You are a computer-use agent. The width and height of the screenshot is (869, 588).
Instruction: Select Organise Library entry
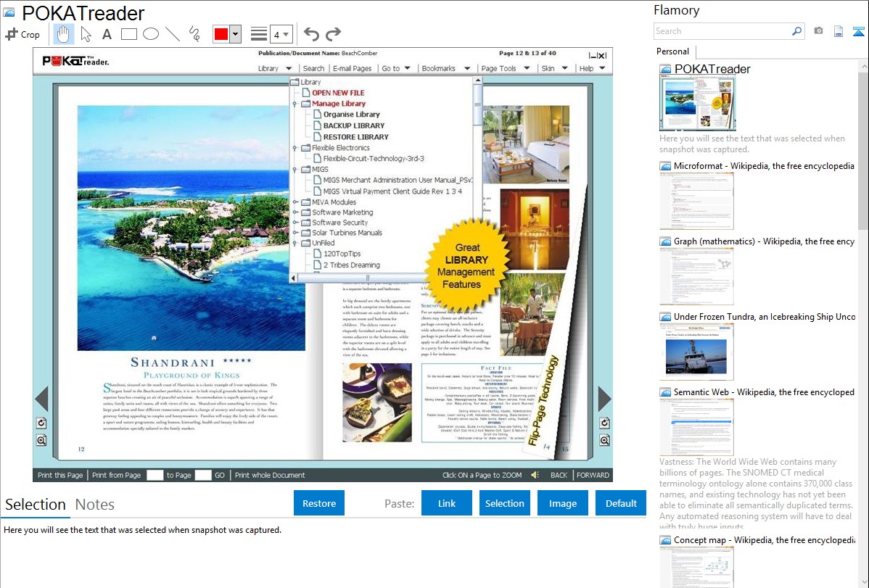coord(351,114)
